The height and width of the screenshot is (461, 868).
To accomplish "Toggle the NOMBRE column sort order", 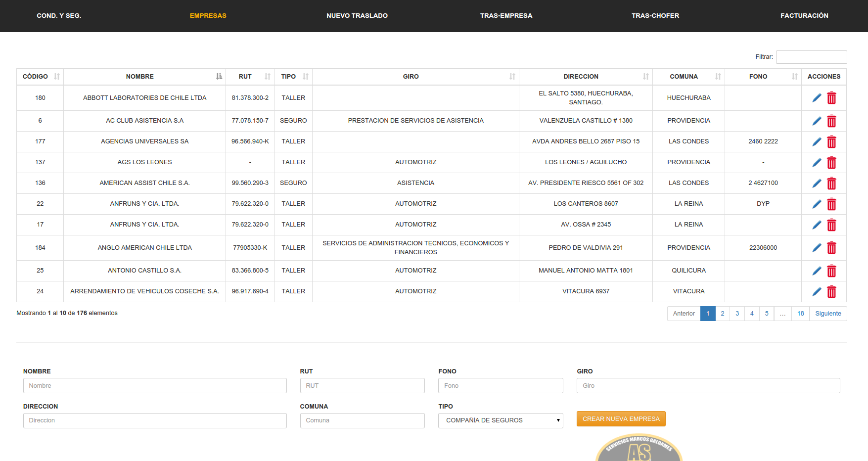I will tap(144, 77).
